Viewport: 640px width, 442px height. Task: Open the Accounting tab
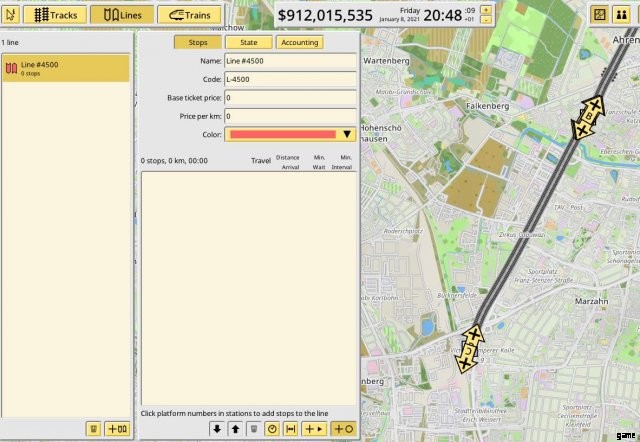point(299,42)
